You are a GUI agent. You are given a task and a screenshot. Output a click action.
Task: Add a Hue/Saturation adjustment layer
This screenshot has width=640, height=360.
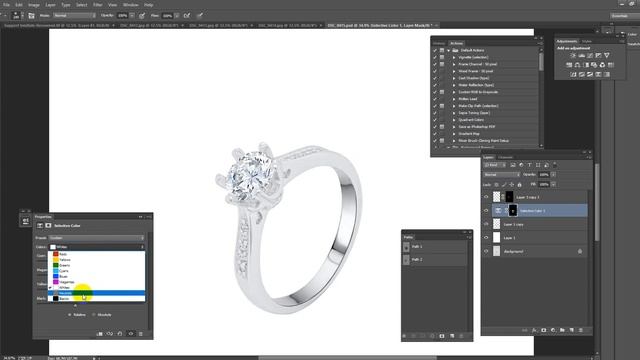coord(569,65)
